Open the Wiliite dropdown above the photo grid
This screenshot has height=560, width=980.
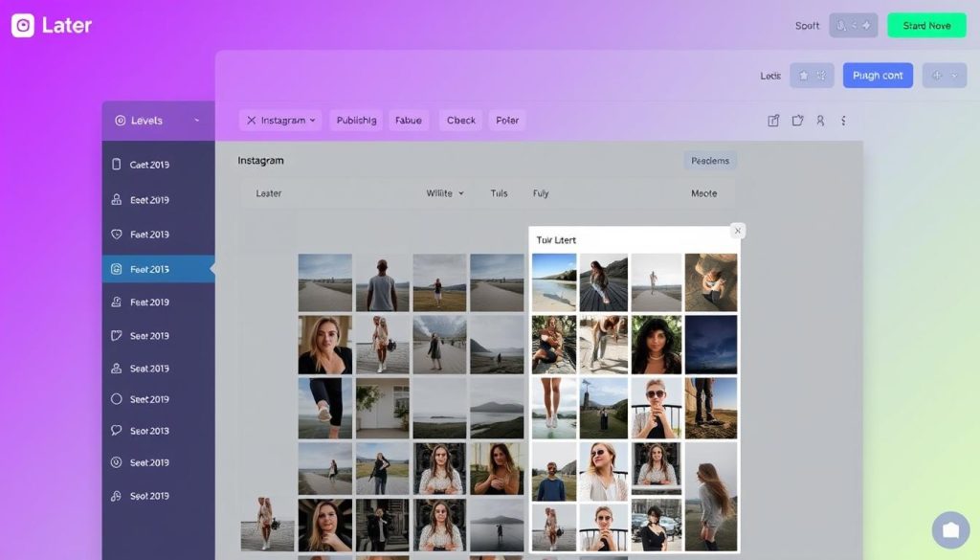pyautogui.click(x=443, y=192)
